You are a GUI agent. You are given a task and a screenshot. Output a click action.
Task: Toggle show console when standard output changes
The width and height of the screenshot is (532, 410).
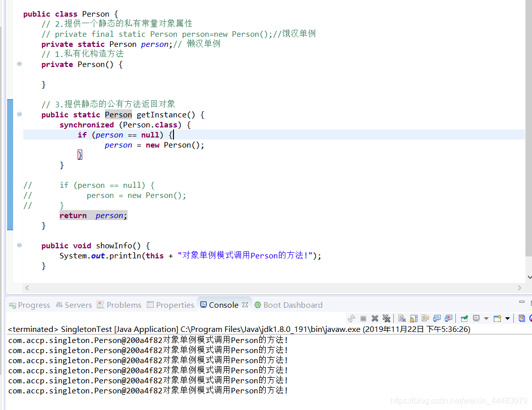pyautogui.click(x=437, y=318)
